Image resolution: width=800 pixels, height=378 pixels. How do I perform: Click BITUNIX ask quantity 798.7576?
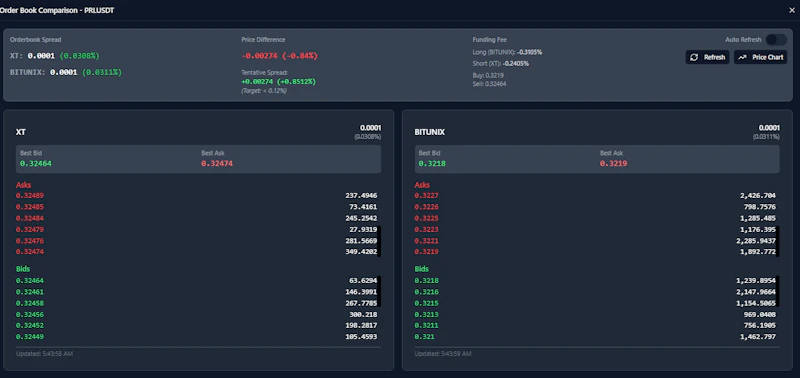(x=760, y=207)
